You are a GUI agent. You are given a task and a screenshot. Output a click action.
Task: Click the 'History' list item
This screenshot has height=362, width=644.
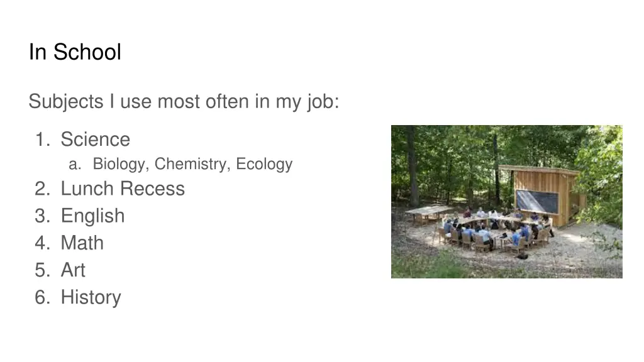[91, 297]
